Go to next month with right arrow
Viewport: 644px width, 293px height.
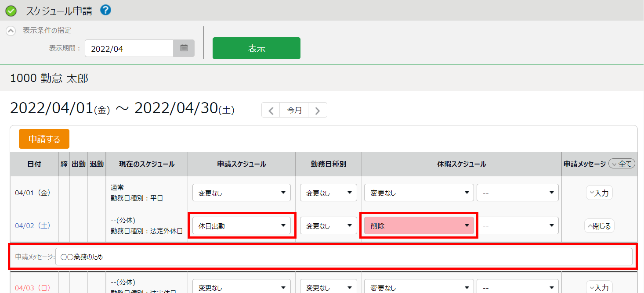pos(318,111)
